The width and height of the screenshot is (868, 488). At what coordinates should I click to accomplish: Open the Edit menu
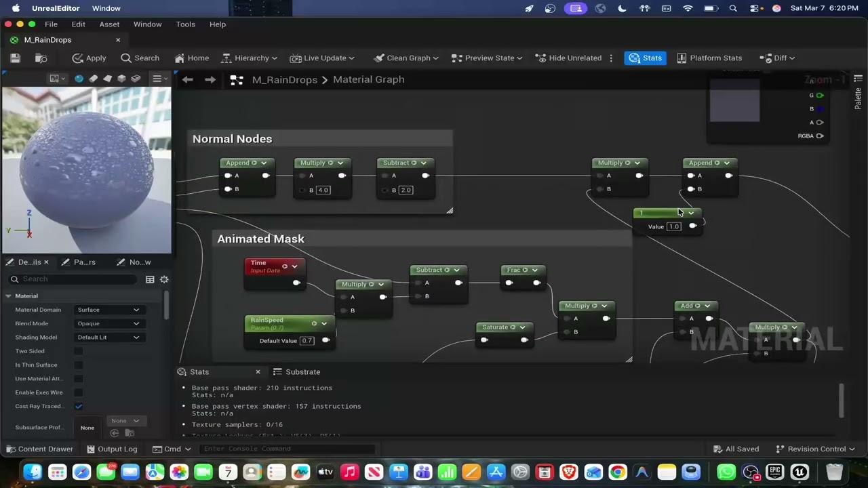coord(79,24)
